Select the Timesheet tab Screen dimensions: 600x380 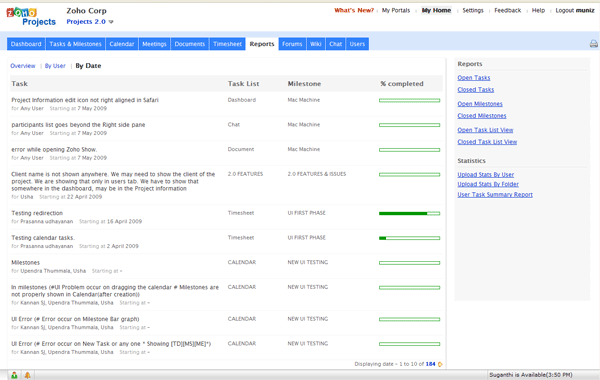(227, 44)
